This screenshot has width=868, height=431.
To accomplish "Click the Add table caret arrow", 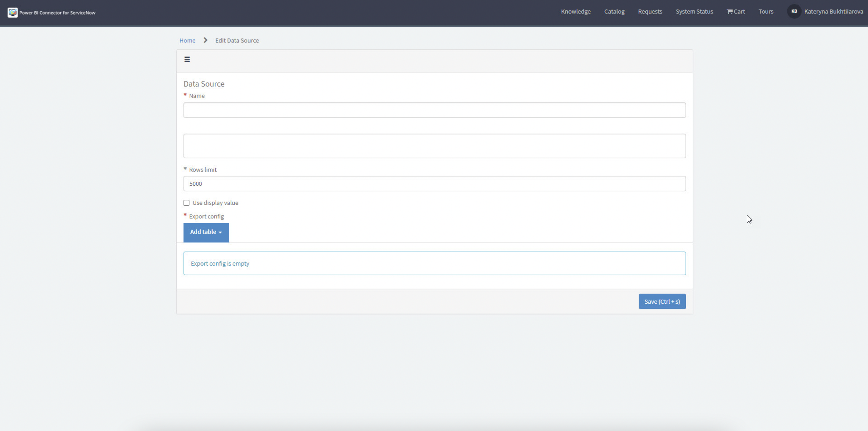I will pyautogui.click(x=220, y=232).
